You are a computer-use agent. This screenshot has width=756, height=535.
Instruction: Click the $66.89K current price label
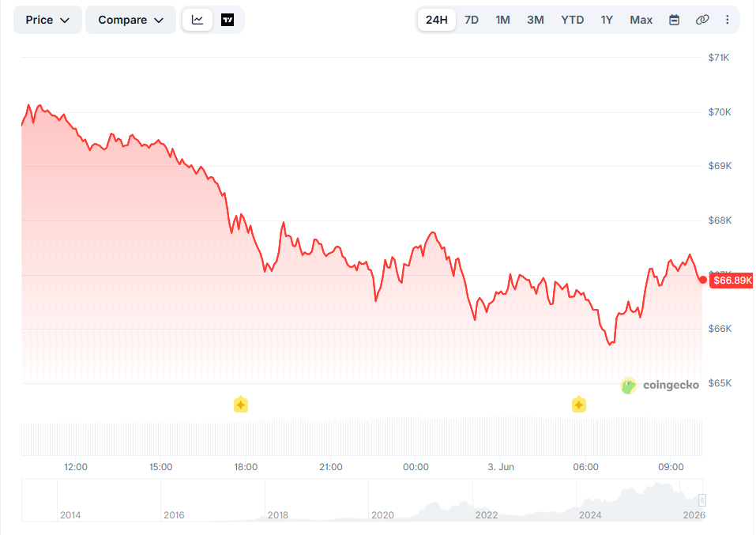732,281
